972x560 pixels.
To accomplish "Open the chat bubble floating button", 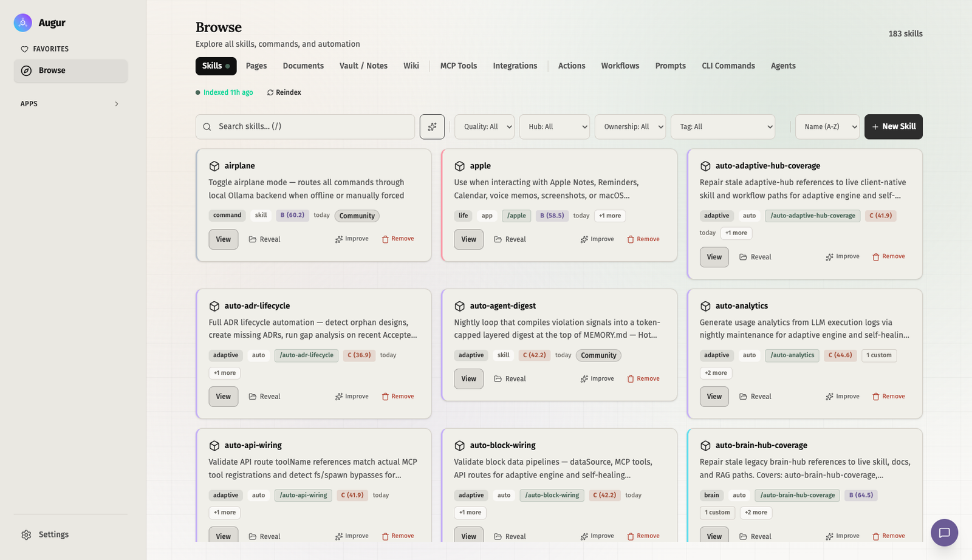I will tap(944, 533).
